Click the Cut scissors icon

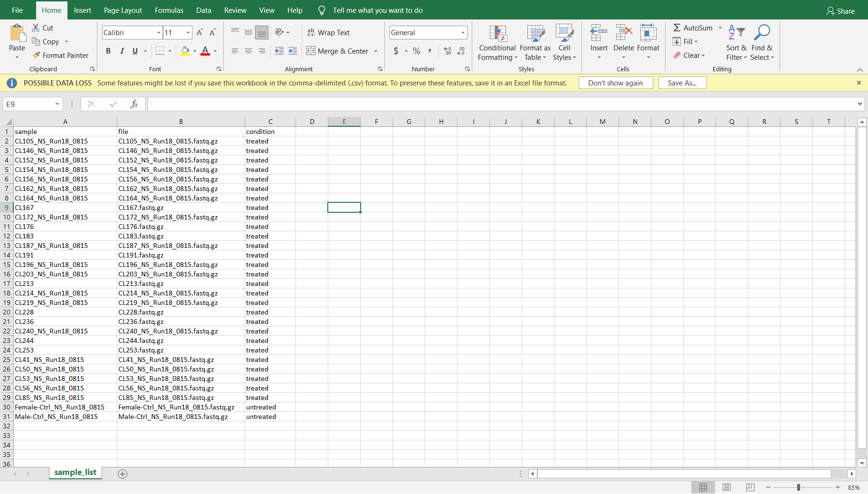[x=36, y=28]
